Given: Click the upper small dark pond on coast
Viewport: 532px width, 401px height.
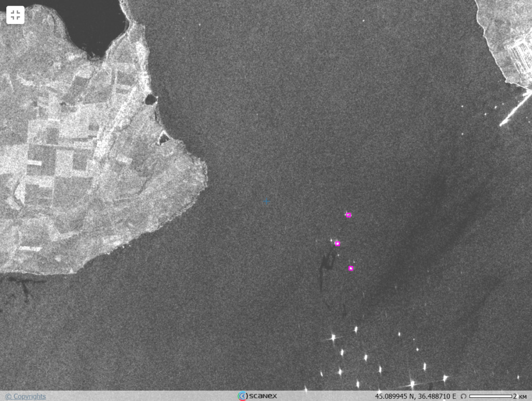Looking at the screenshot, I should tap(151, 99).
